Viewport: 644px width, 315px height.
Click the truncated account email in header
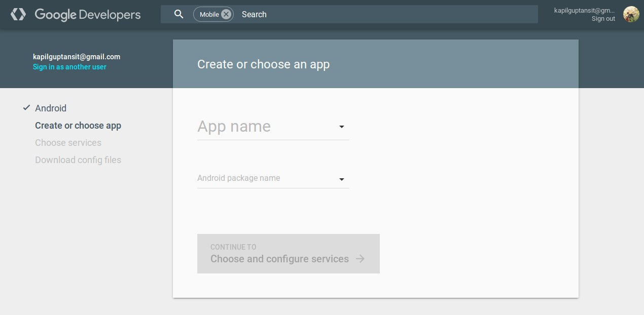585,10
